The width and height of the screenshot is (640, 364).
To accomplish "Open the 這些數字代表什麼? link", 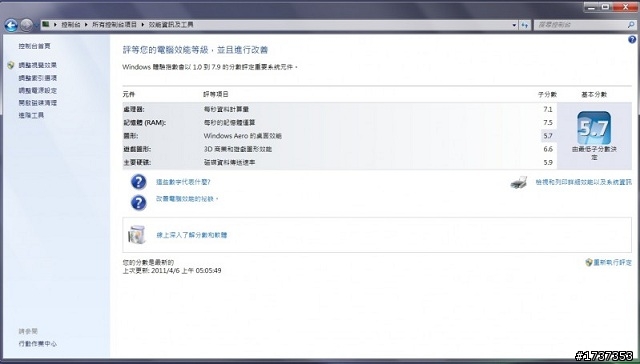I will tap(183, 182).
